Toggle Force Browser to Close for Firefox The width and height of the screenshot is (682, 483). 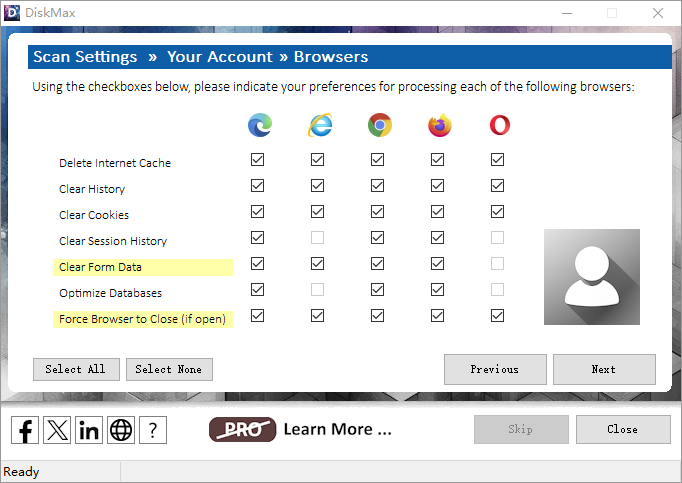pos(438,316)
